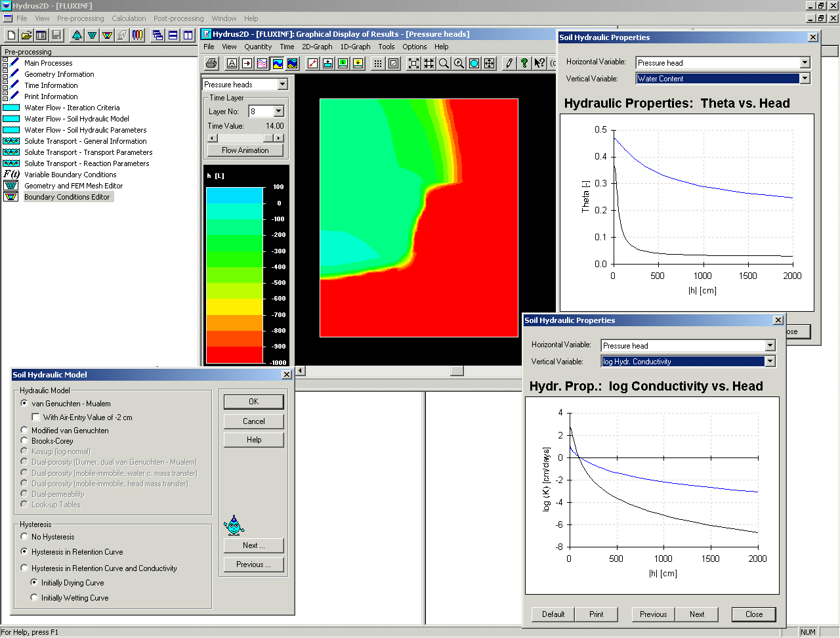Open Horizontal Variable dropdown in Conductivity window

click(770, 346)
